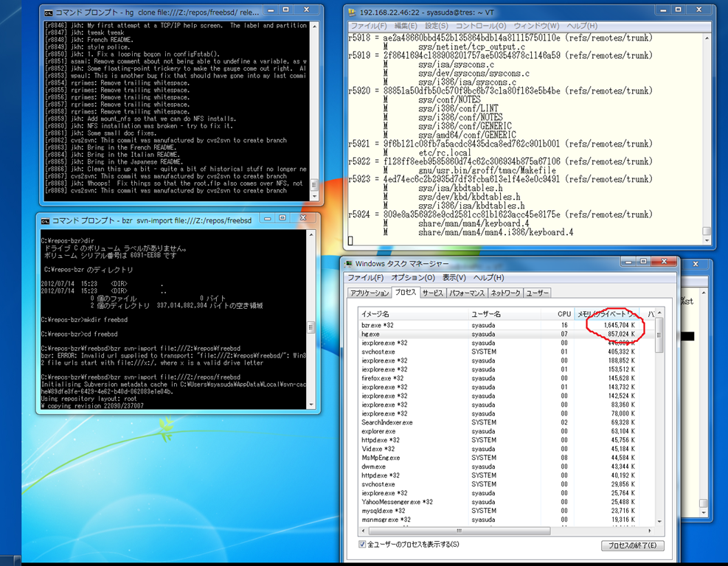Sort processes by イメージ名 column header
This screenshot has width=728, height=566.
[x=413, y=314]
